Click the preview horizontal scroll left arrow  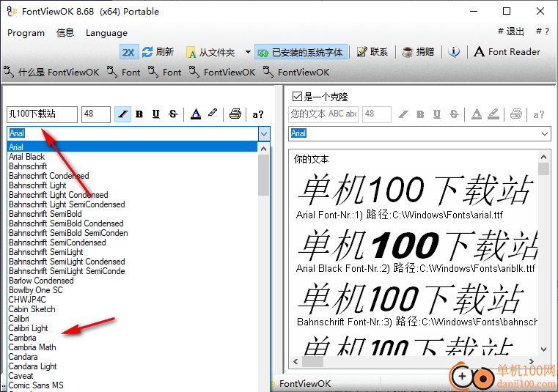(x=295, y=362)
